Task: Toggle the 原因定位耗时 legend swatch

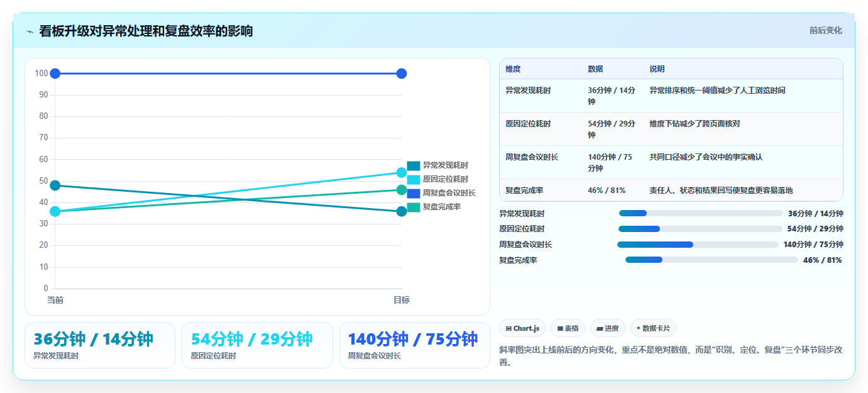Action: click(414, 179)
